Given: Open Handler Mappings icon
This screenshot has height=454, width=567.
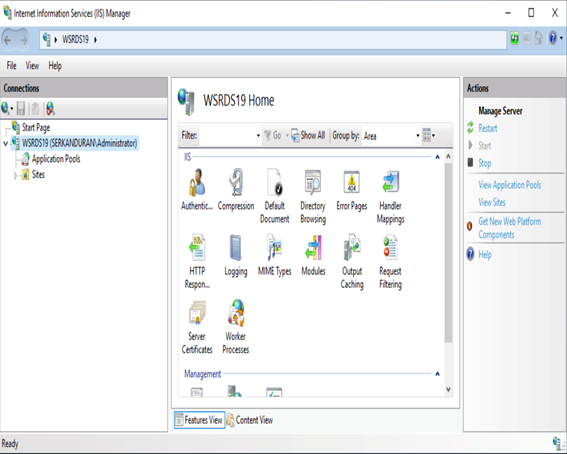Looking at the screenshot, I should click(x=390, y=196).
